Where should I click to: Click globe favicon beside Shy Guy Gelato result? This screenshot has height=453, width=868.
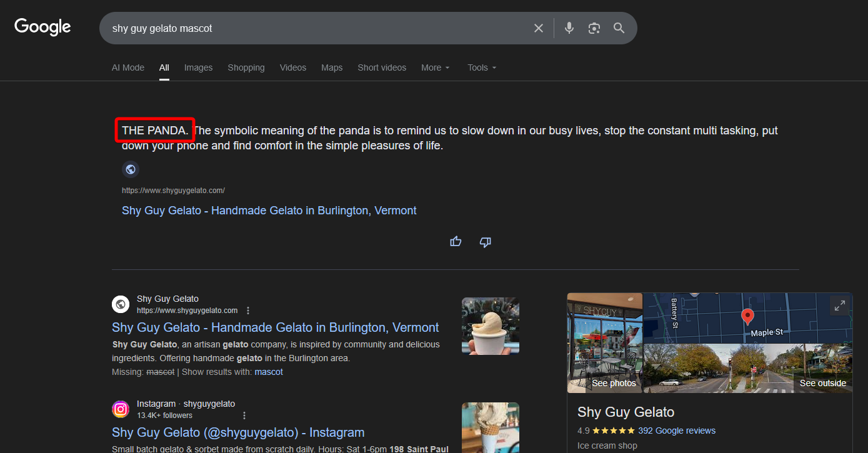pyautogui.click(x=121, y=304)
